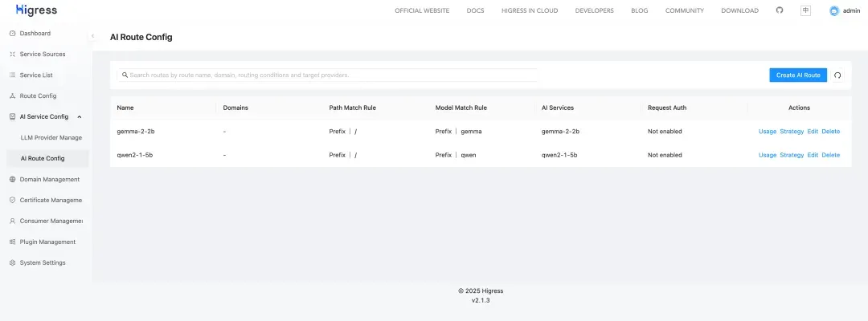View Usage for qwen2-1-5b route
This screenshot has height=321, width=868.
click(768, 155)
